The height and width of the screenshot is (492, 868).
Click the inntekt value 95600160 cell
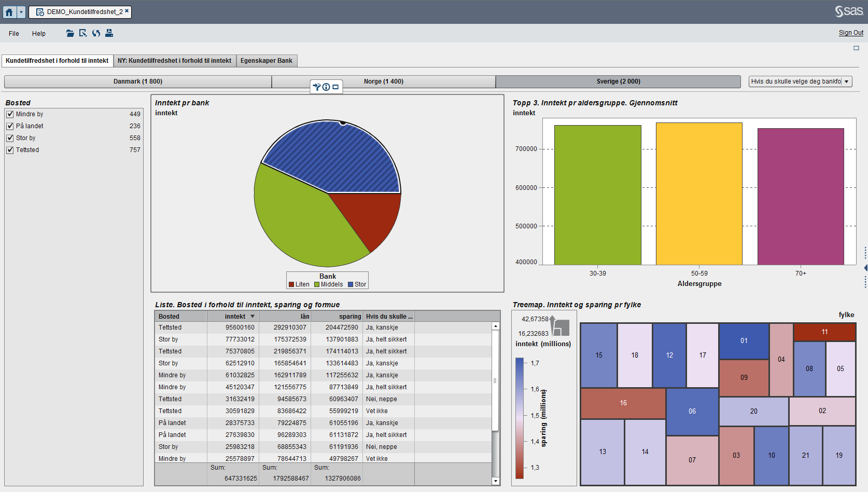pos(233,327)
